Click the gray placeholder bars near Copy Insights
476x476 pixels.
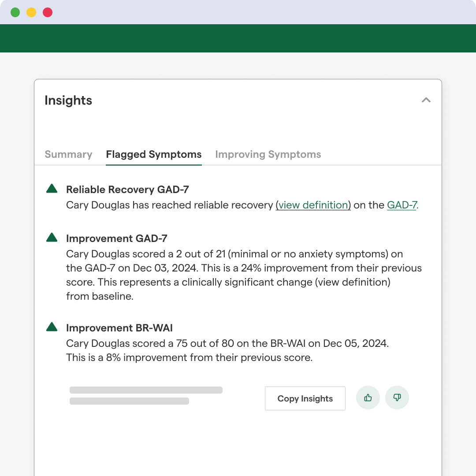point(145,395)
